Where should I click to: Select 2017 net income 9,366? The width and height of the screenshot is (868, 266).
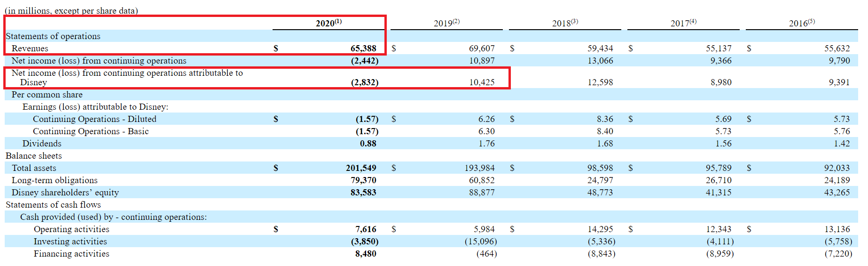pos(721,61)
